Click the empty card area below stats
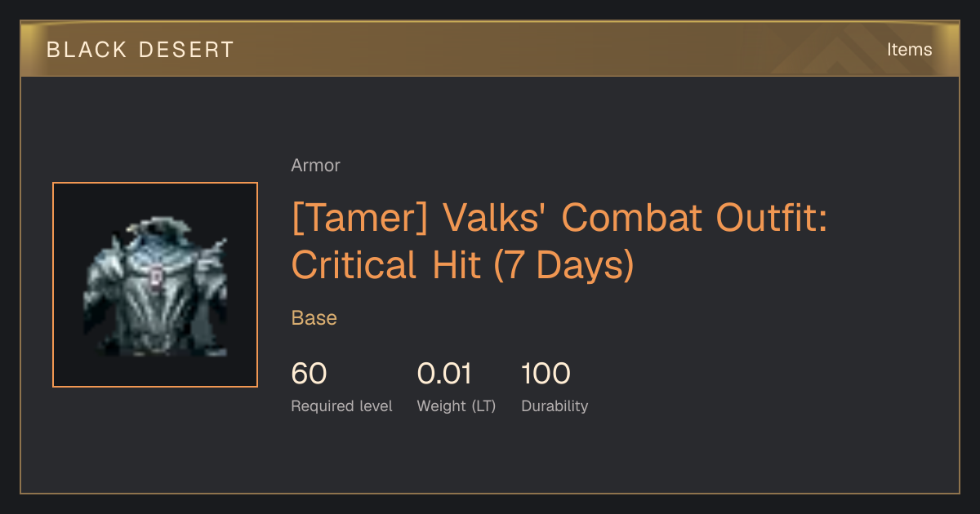Image resolution: width=980 pixels, height=514 pixels. point(490,457)
